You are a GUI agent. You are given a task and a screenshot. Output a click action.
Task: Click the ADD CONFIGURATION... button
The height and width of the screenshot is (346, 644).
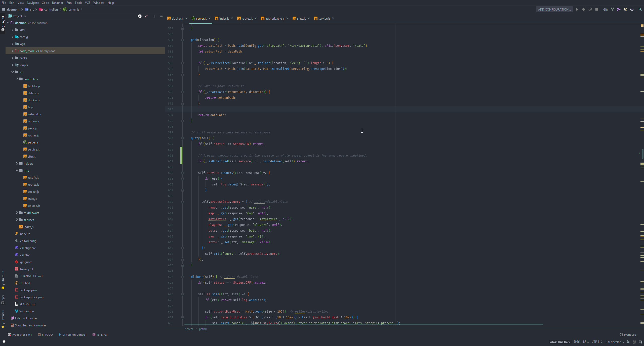[554, 9]
